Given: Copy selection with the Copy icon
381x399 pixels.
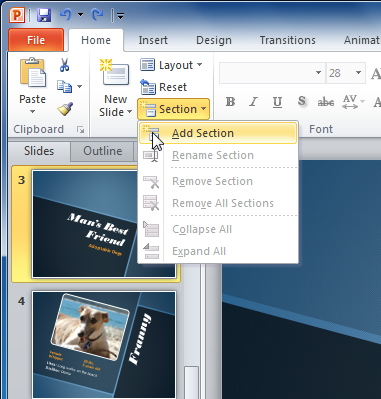Looking at the screenshot, I should (x=64, y=87).
